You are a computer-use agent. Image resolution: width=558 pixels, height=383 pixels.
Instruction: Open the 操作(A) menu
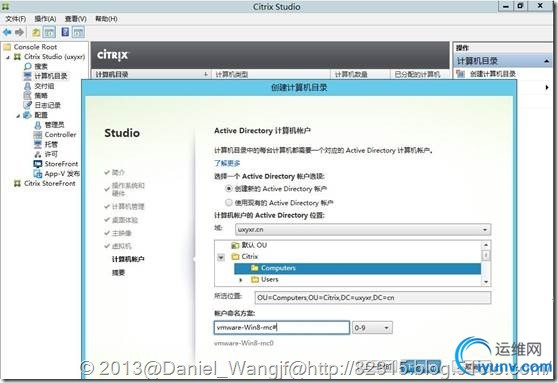(45, 19)
